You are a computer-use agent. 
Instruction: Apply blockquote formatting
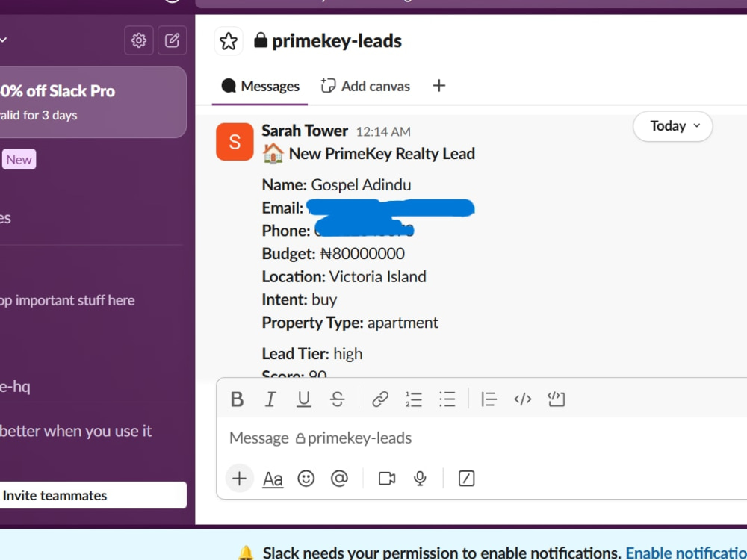pos(489,399)
